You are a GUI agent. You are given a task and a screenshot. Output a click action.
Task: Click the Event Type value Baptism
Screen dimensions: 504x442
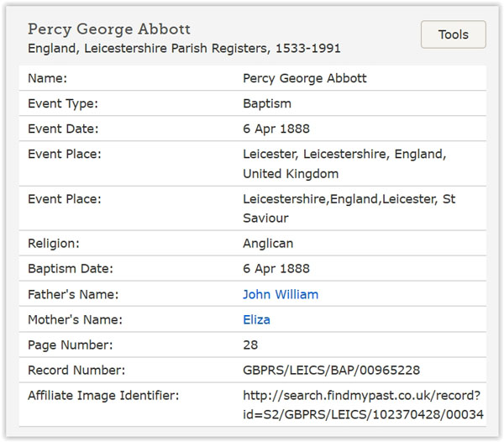(x=267, y=103)
